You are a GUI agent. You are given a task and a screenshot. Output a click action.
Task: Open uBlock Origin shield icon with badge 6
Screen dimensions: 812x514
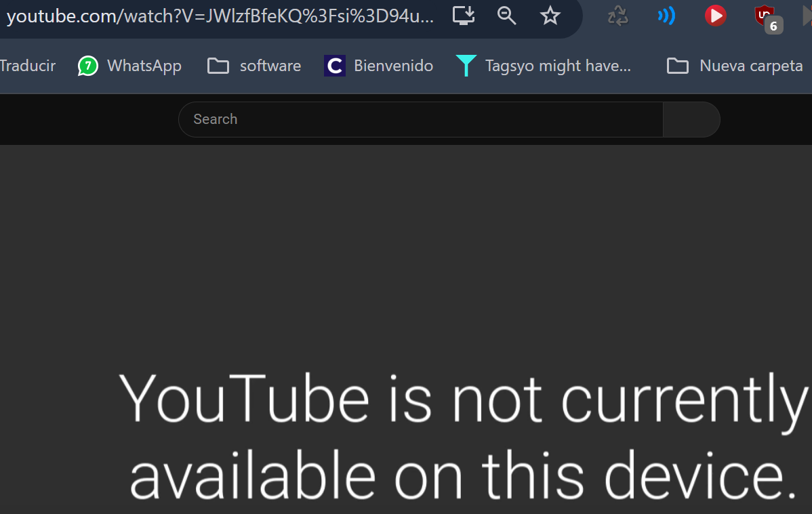point(768,19)
